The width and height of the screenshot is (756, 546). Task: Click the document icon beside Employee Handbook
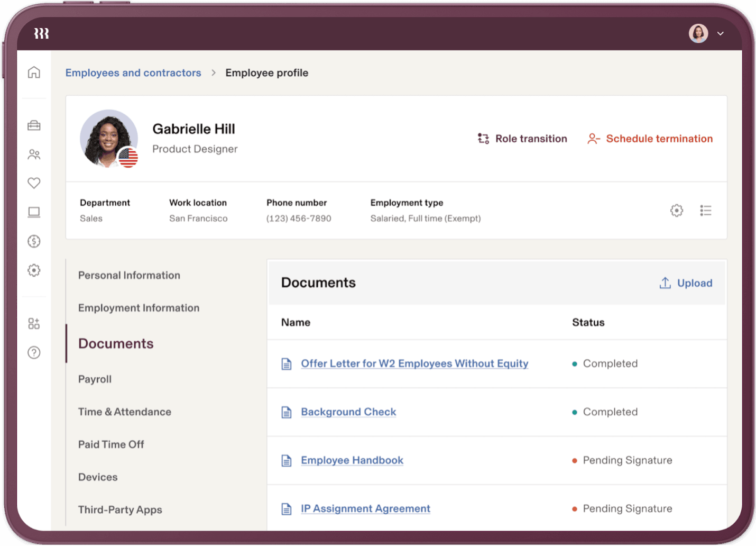286,460
